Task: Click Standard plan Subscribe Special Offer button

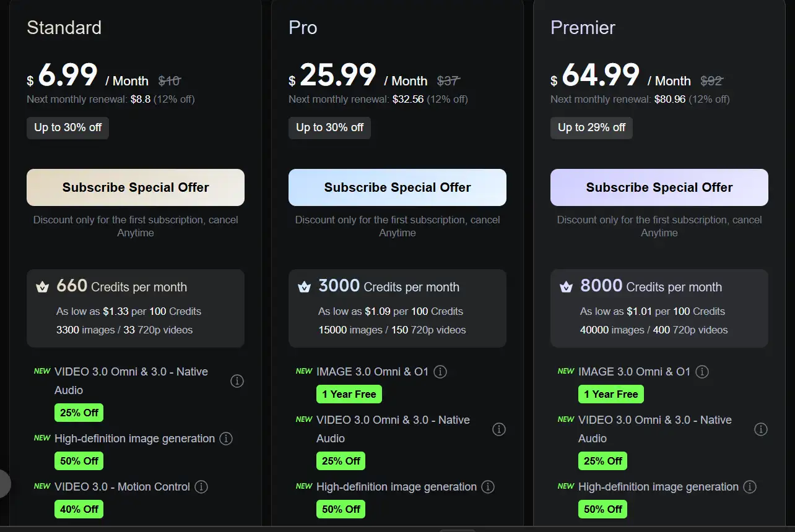Action: (x=136, y=187)
